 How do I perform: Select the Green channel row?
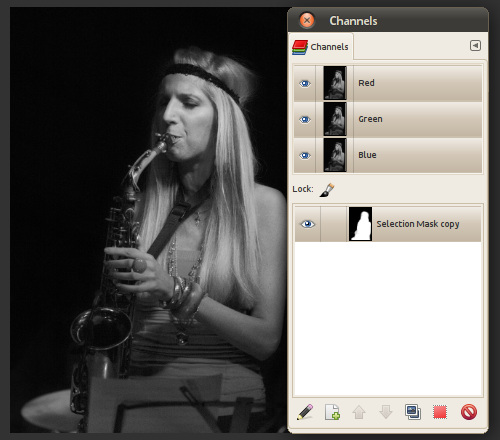coord(388,119)
